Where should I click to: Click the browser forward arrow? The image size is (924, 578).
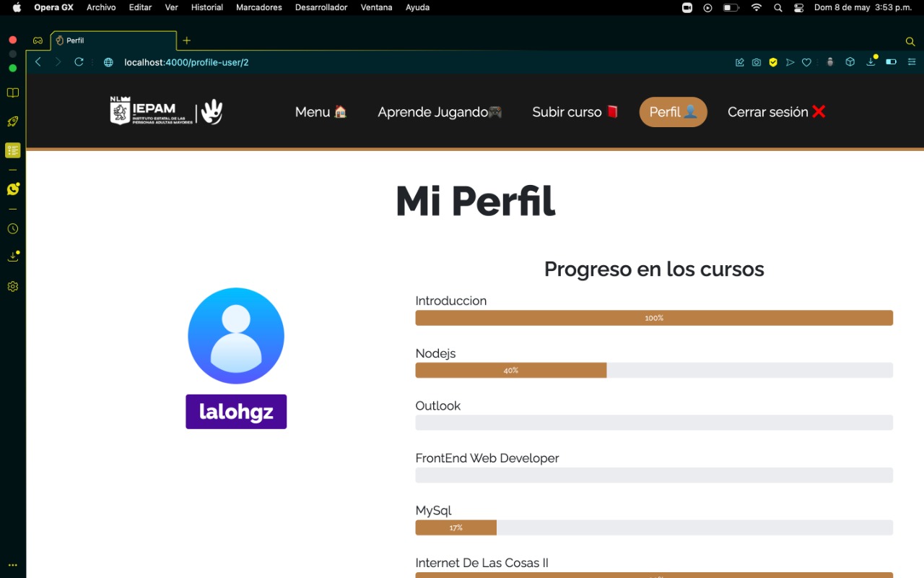point(58,62)
